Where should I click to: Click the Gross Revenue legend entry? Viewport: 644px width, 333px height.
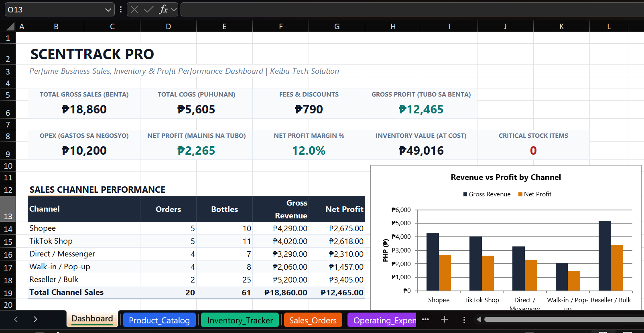tap(487, 194)
